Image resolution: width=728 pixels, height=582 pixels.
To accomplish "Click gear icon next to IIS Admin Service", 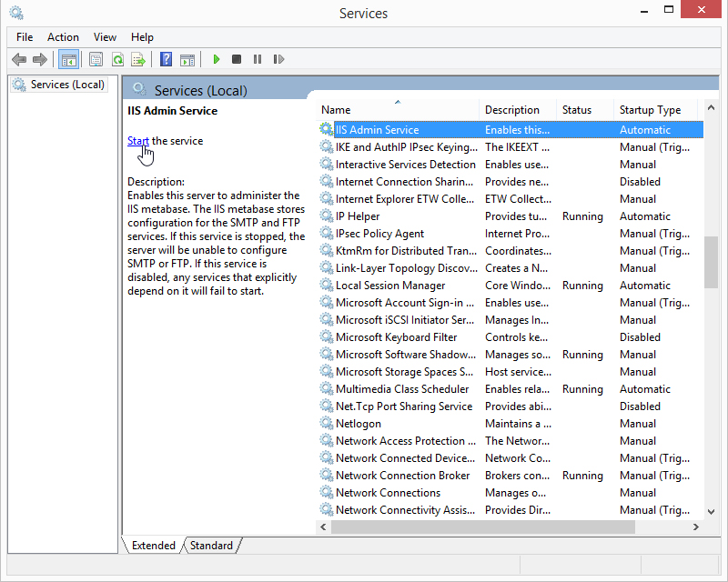I will [x=327, y=129].
